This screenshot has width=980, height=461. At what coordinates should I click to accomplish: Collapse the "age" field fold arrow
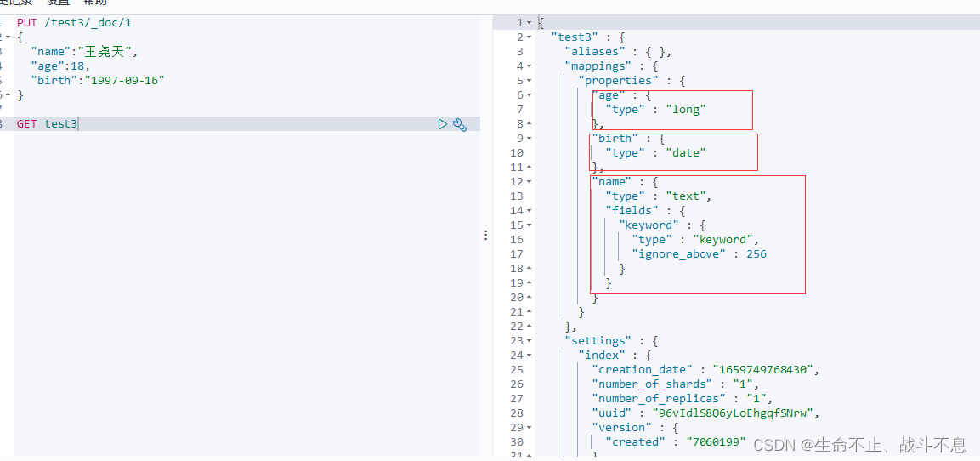[530, 95]
